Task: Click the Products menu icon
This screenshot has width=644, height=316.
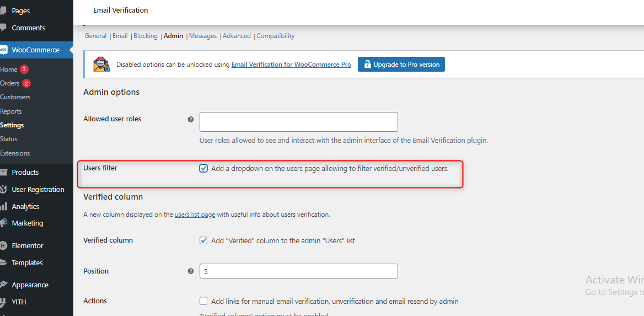Action: [3, 172]
